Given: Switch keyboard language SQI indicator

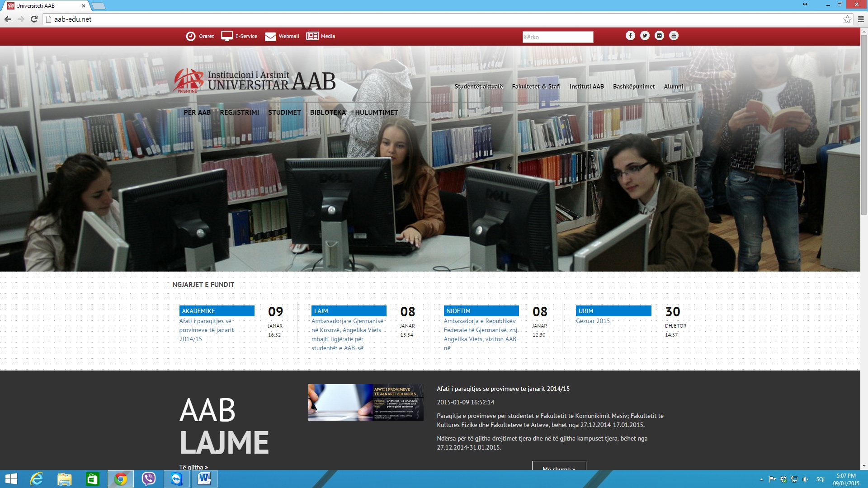Looking at the screenshot, I should click(821, 479).
